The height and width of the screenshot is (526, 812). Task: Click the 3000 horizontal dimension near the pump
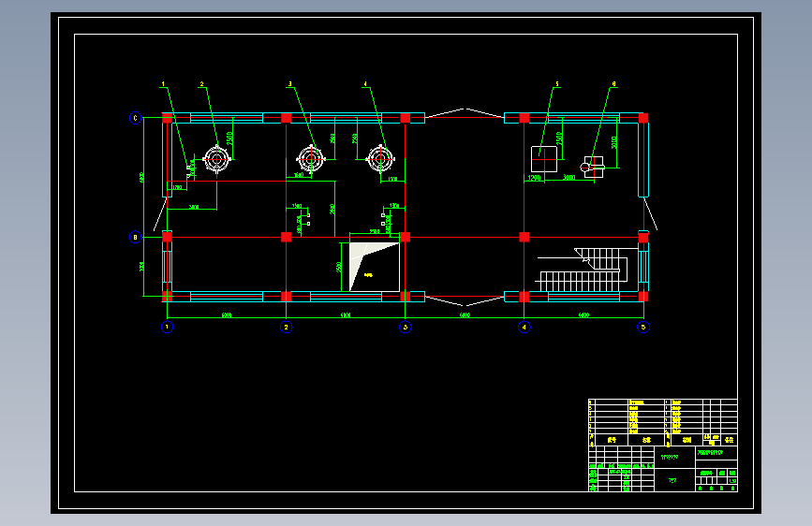coord(569,178)
